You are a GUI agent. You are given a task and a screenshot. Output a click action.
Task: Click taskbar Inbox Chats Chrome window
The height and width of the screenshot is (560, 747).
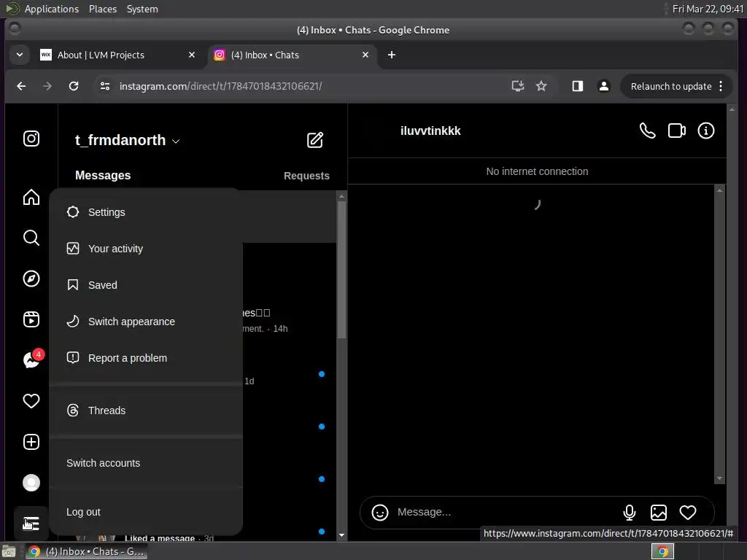(x=86, y=552)
